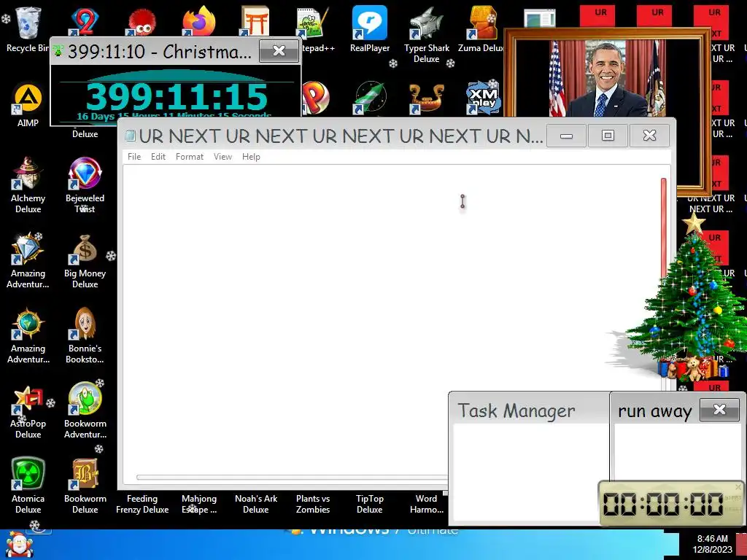747x560 pixels.
Task: Click the 399:11:15 countdown display
Action: pyautogui.click(x=177, y=97)
